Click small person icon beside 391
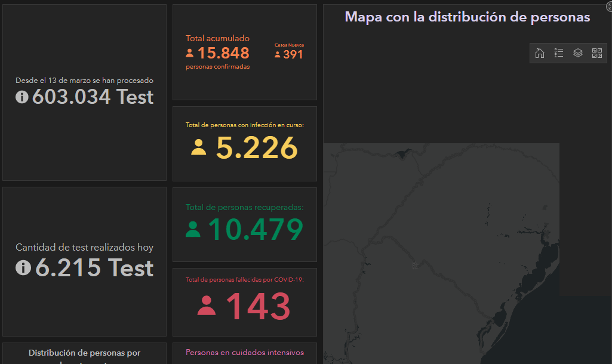Image resolution: width=612 pixels, height=364 pixels. (x=278, y=55)
